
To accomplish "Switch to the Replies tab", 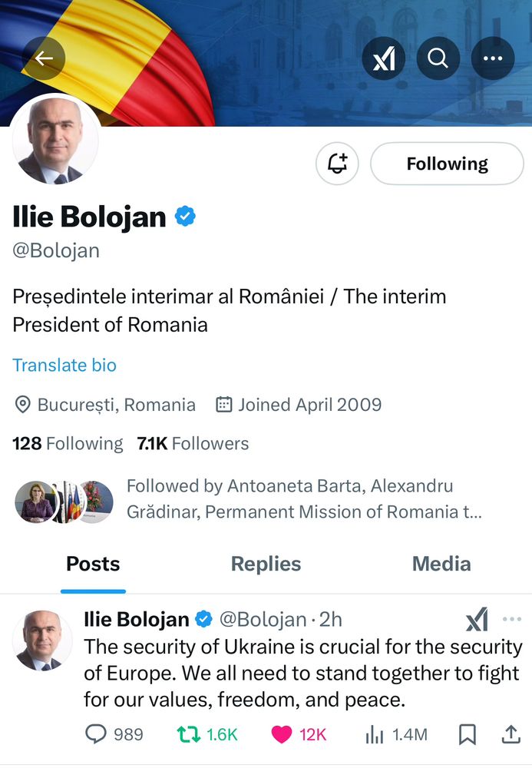I will coord(266,564).
